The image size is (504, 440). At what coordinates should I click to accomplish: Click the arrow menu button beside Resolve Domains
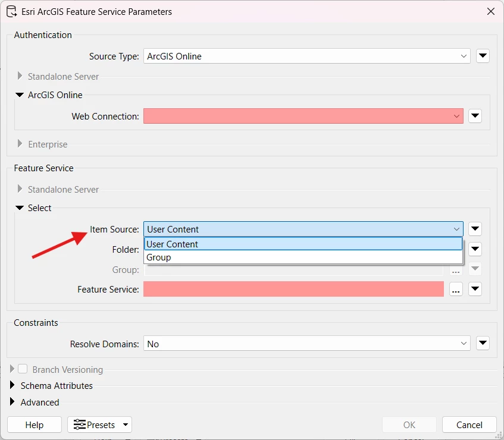click(483, 343)
